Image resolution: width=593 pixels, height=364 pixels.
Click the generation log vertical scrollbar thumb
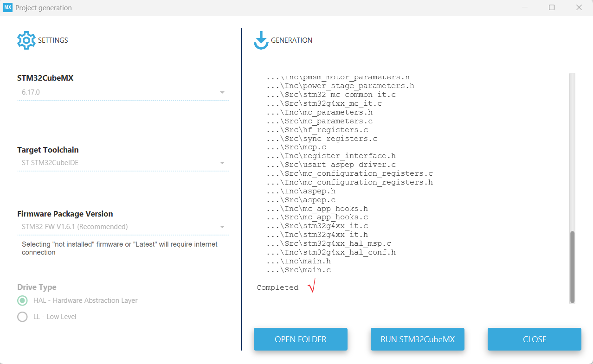click(x=572, y=267)
